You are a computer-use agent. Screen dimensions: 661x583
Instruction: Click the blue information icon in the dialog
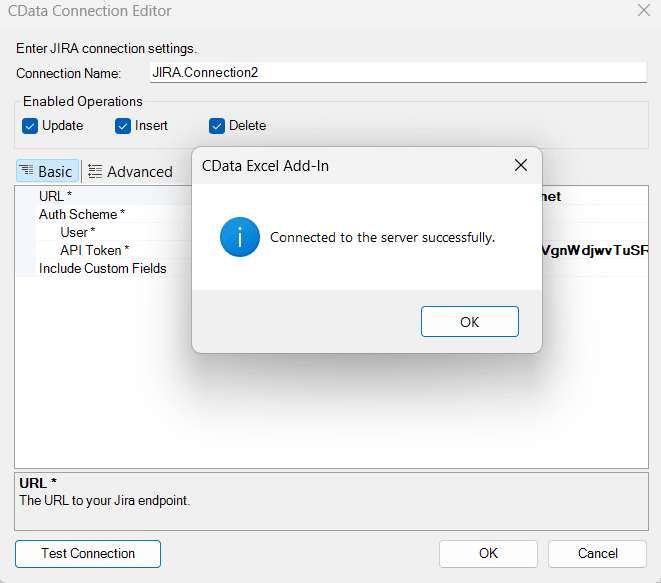click(x=239, y=237)
